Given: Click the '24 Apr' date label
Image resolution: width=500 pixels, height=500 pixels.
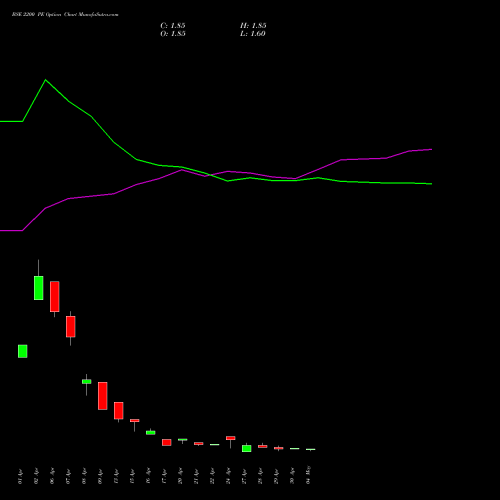Looking at the screenshot, I should click(x=228, y=476).
